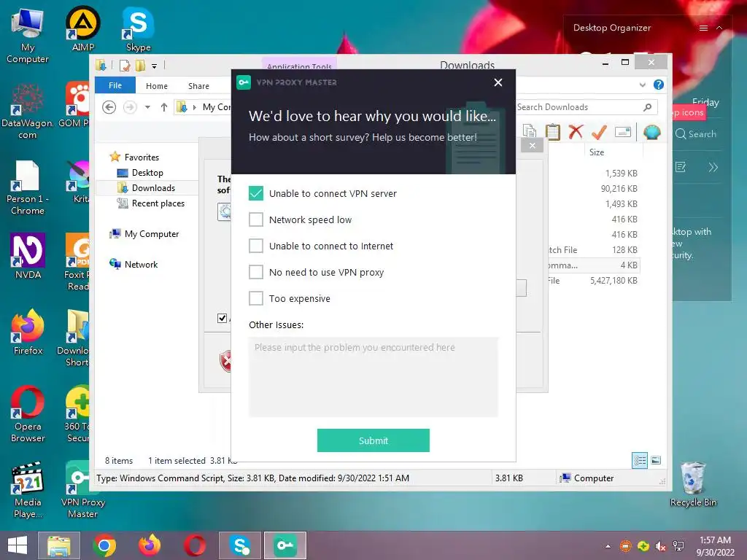Click the orange checkmark toolbar icon
Image resolution: width=747 pixels, height=560 pixels.
599,131
